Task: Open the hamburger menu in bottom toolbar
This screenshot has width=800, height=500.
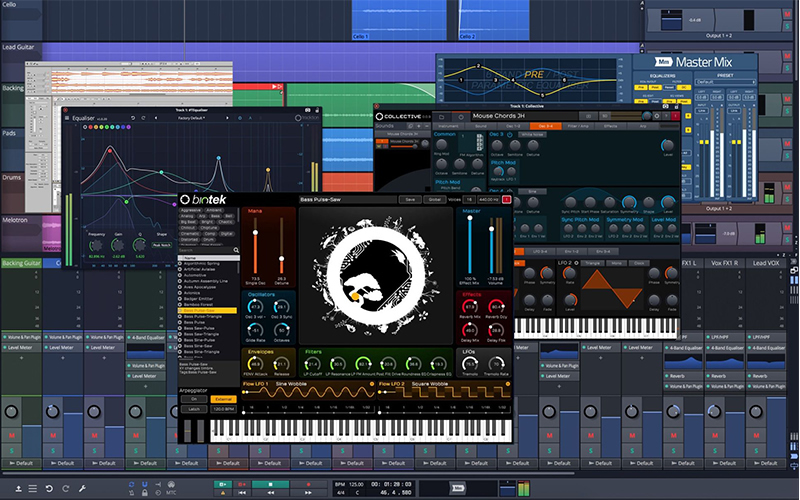Action: (x=33, y=489)
